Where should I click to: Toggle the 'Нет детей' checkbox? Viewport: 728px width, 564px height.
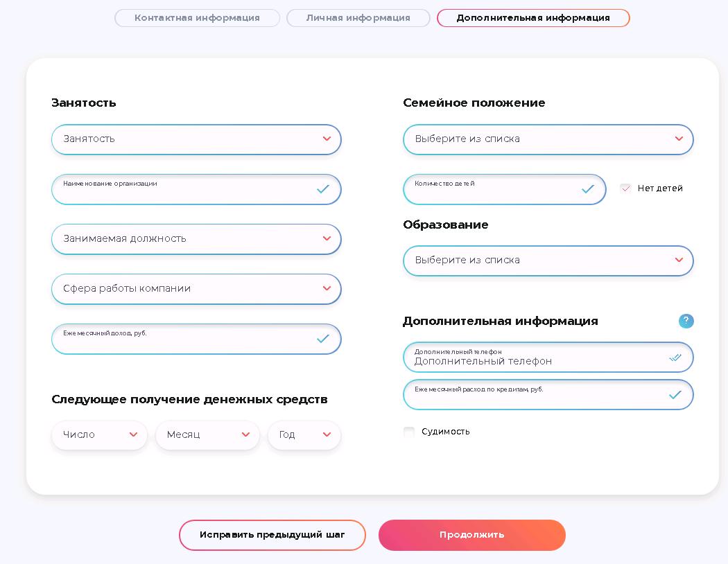(x=625, y=188)
